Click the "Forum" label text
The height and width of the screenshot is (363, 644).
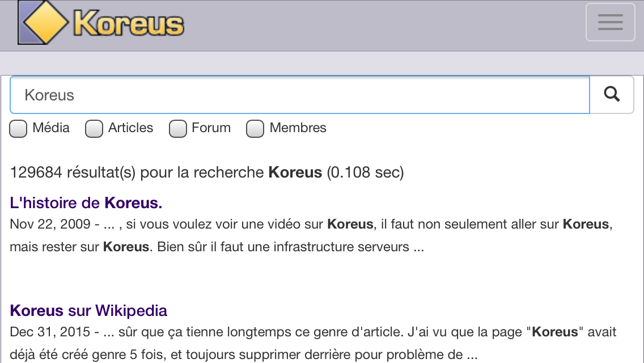(x=211, y=128)
